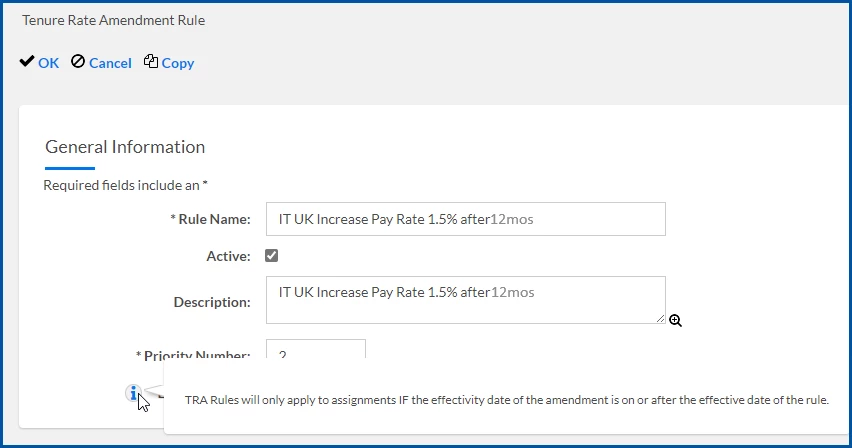Open the Description zoom magnifier icon
This screenshot has width=852, height=448.
point(676,321)
